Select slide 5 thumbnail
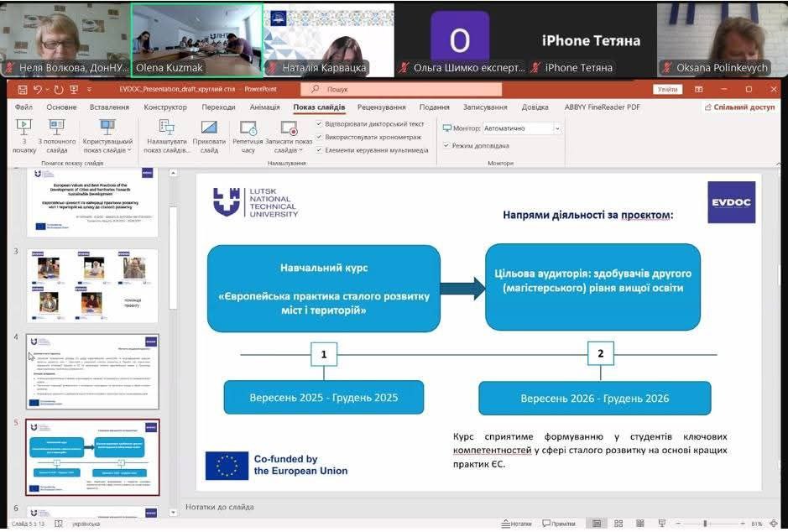 [x=92, y=457]
